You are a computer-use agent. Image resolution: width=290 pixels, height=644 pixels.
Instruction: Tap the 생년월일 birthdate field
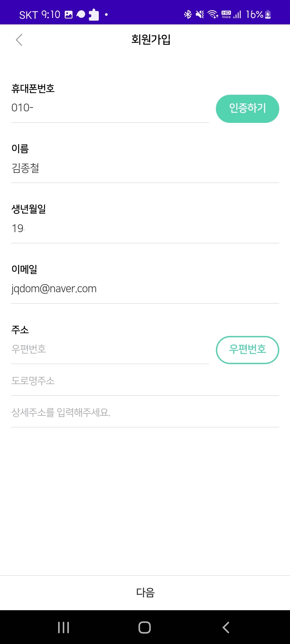[x=145, y=229]
